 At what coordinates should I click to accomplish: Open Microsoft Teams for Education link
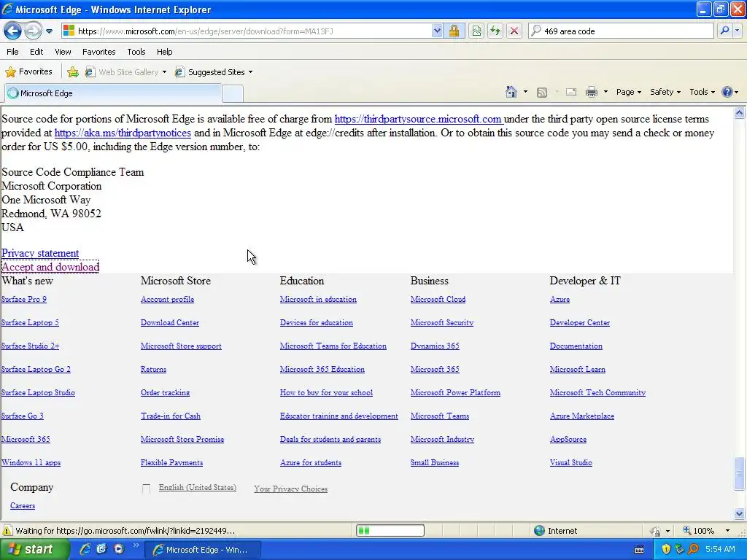[x=333, y=346]
